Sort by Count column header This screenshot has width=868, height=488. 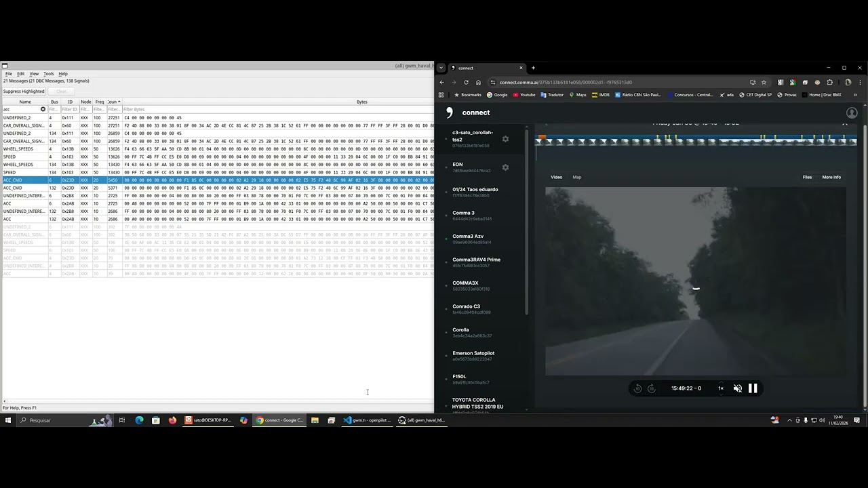[113, 102]
